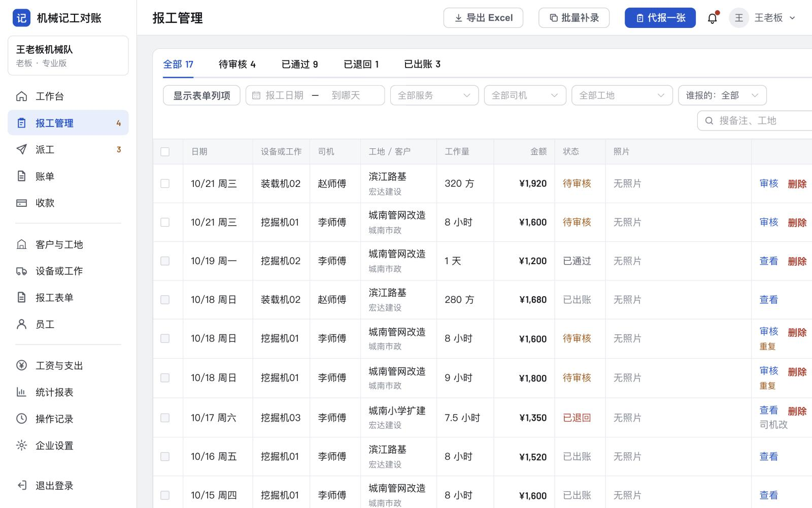Viewport: 812px width, 508px height.
Task: Open 账单 document sidebar item
Action: click(x=21, y=176)
